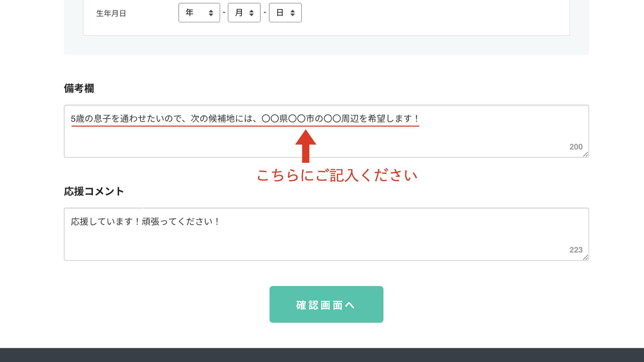
Task: Click the up-down arrows on month select
Action: (251, 13)
